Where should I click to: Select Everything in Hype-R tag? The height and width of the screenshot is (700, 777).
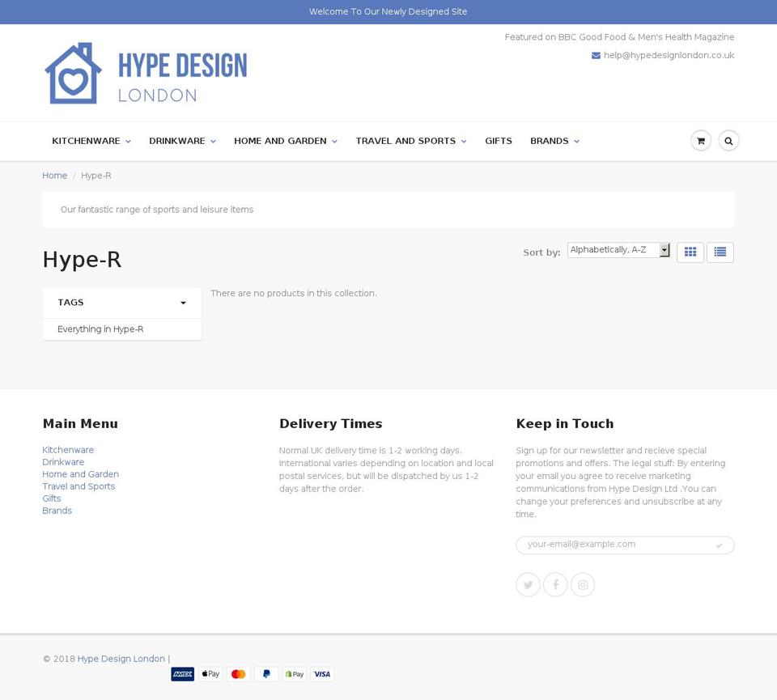point(100,329)
